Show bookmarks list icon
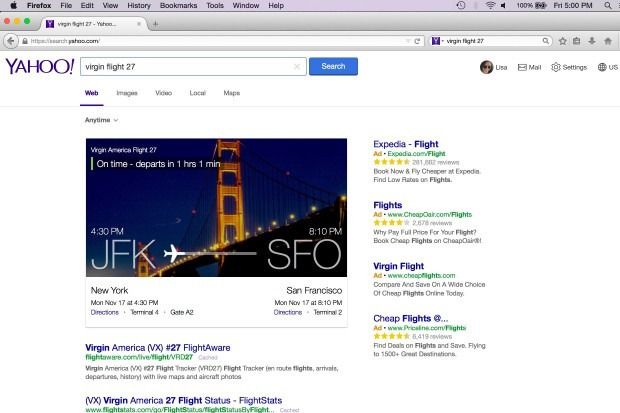The image size is (620, 413). point(577,41)
